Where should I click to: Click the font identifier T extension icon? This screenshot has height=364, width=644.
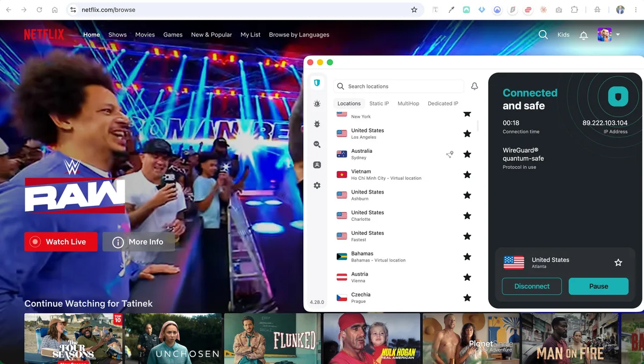tap(436, 10)
